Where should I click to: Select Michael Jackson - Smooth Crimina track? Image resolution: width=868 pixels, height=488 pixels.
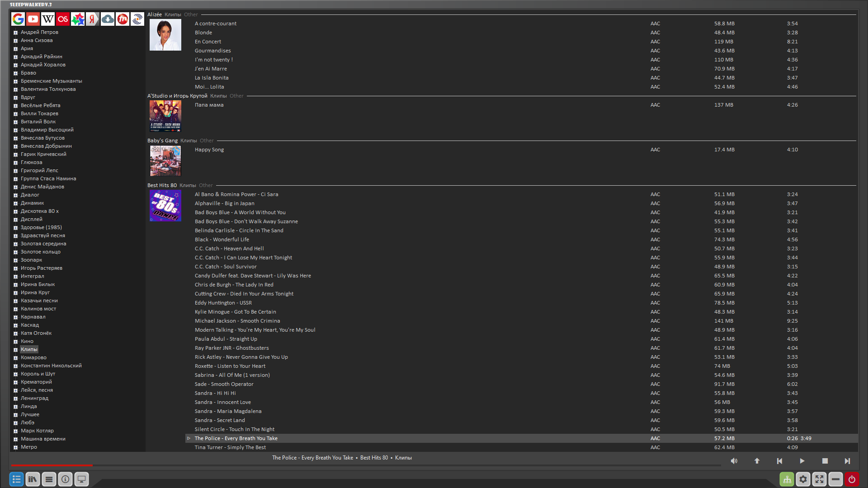pos(522,321)
